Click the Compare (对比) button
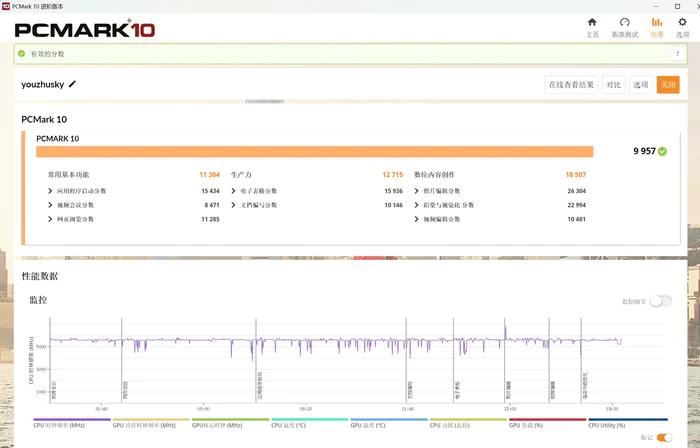The image size is (700, 448). point(613,85)
